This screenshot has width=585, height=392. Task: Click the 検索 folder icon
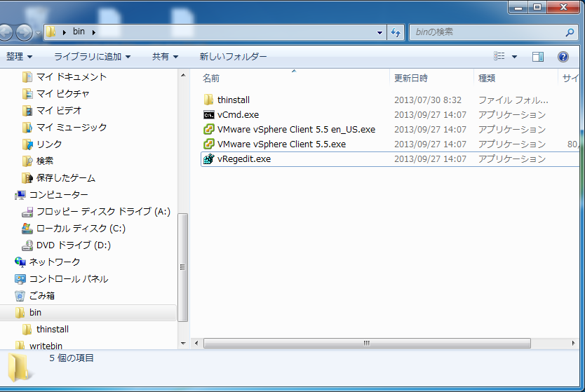(27, 161)
